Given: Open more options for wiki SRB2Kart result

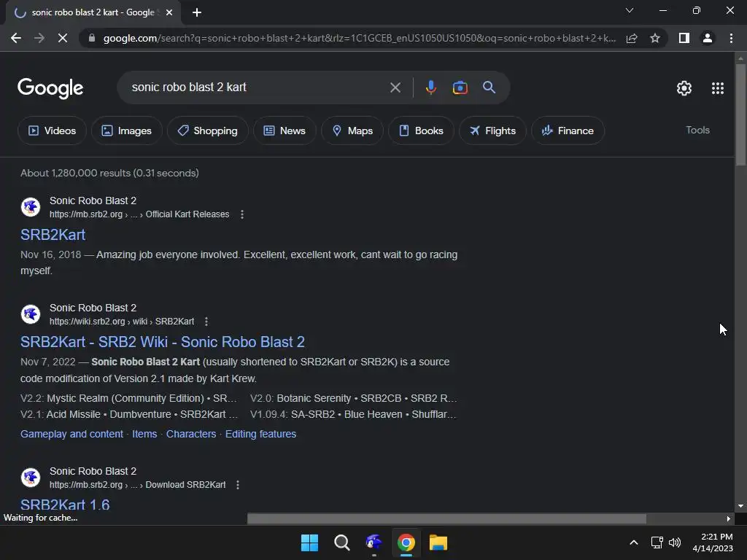Looking at the screenshot, I should pyautogui.click(x=206, y=322).
